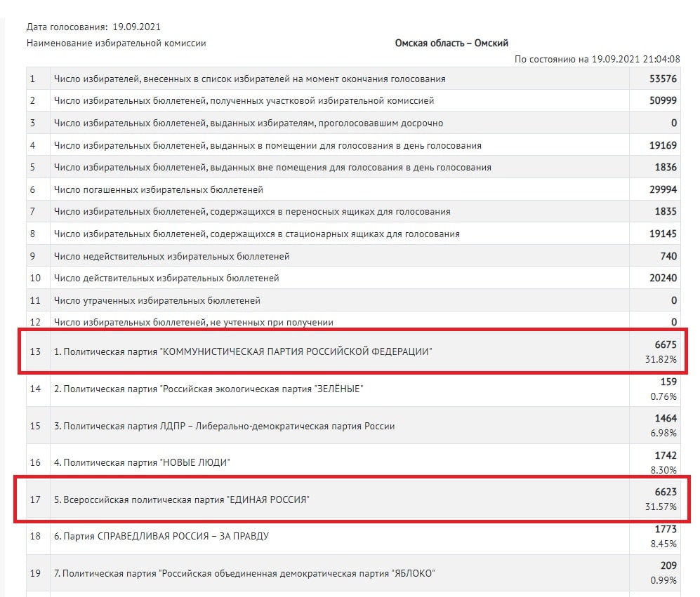Click row 10 value 20240

click(x=663, y=278)
